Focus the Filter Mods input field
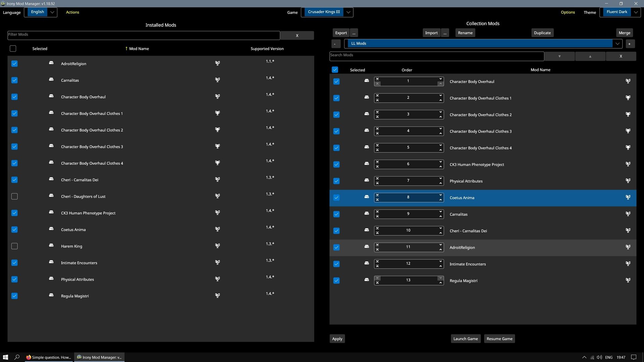 tap(144, 35)
